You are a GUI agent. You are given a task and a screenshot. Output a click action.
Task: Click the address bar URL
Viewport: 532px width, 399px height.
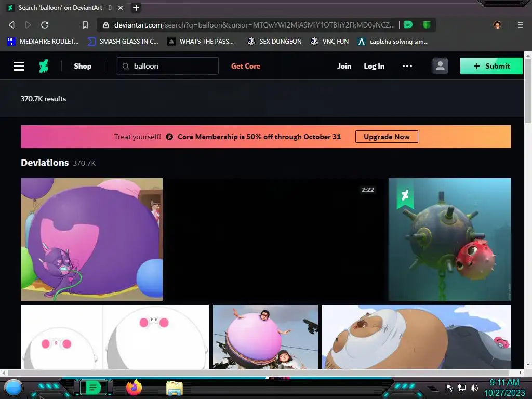(255, 25)
